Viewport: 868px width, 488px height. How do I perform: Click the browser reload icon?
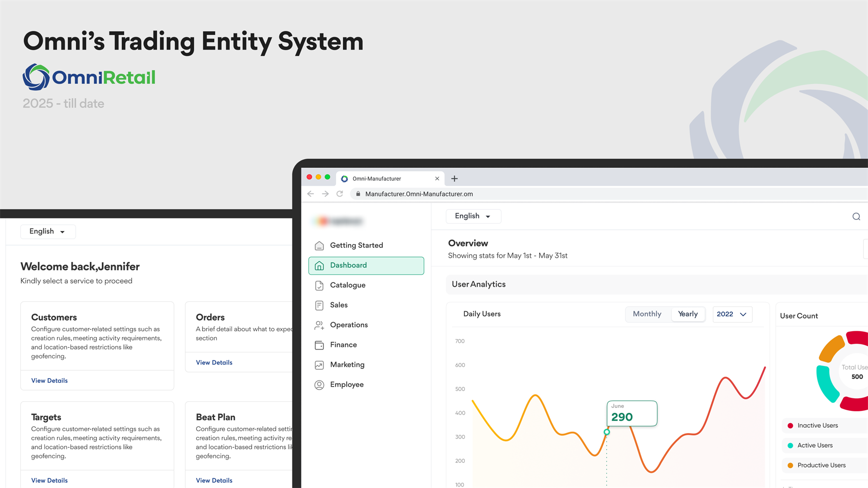tap(340, 194)
